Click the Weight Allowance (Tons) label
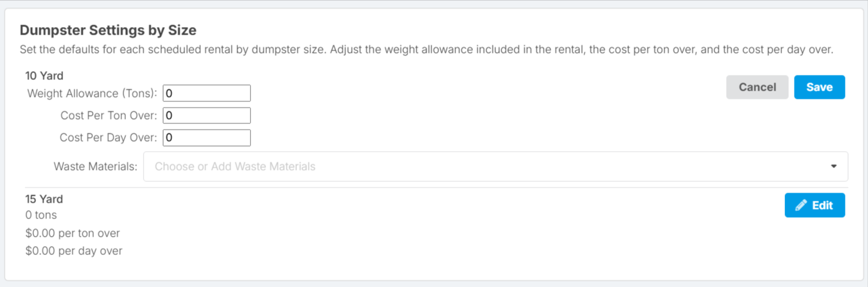 coord(92,93)
